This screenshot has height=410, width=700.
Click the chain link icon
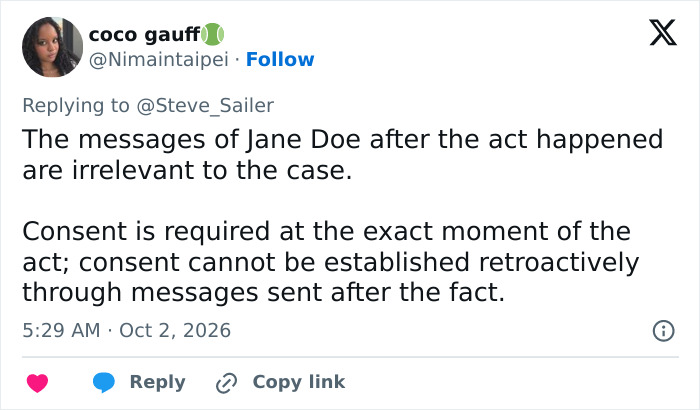point(226,383)
